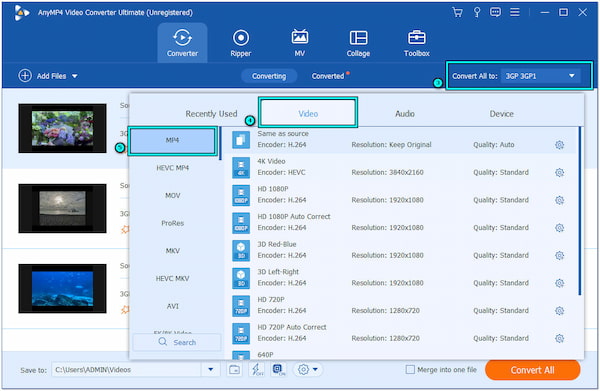The width and height of the screenshot is (600, 391).
Task: Open settings gear for 4K Video
Action: coord(559,173)
